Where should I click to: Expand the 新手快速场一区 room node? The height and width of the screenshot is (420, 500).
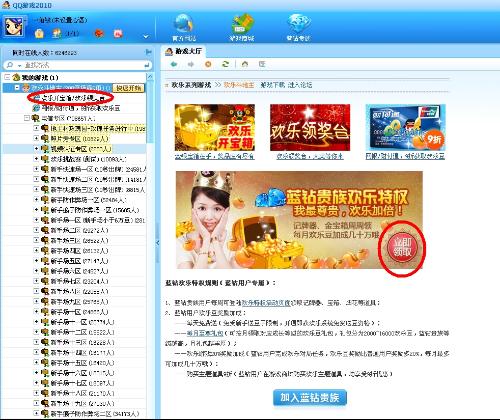pos(36,169)
